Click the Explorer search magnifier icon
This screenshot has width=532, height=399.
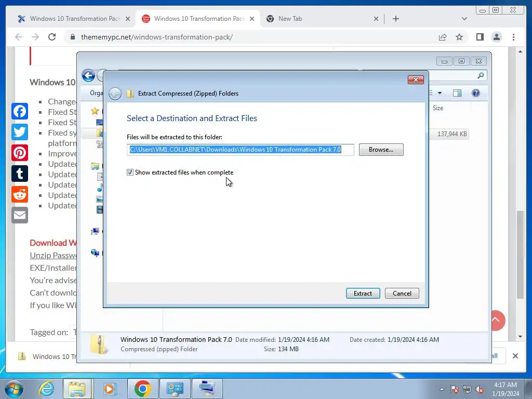pos(481,75)
